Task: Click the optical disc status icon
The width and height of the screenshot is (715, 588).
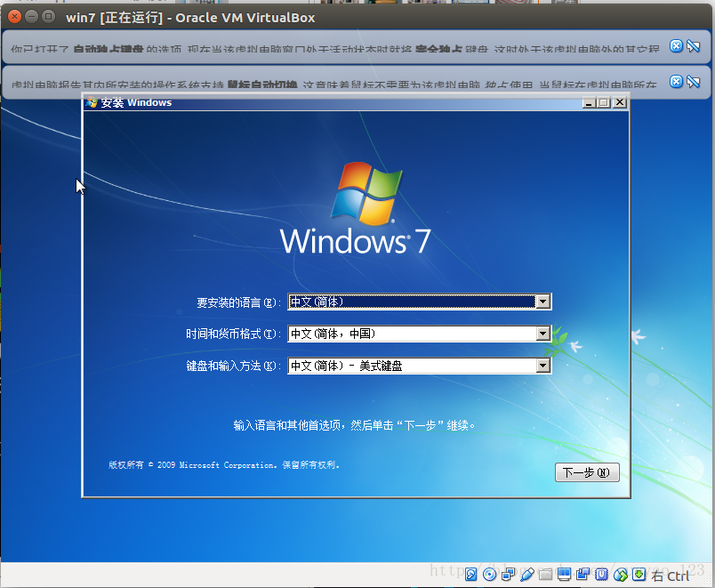Action: 490,575
